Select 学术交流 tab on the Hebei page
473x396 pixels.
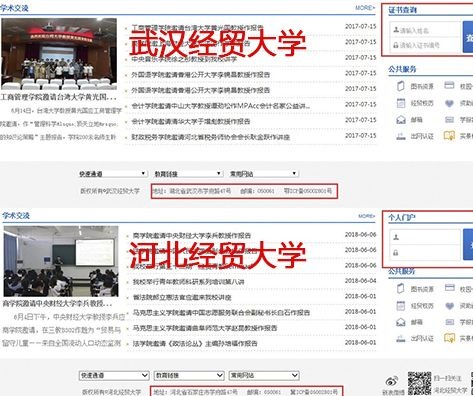(16, 215)
